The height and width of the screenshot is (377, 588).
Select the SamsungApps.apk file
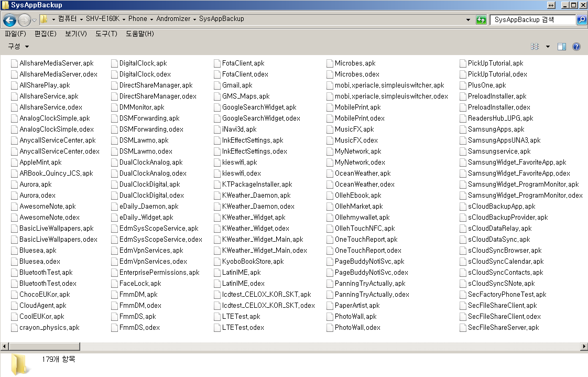496,130
